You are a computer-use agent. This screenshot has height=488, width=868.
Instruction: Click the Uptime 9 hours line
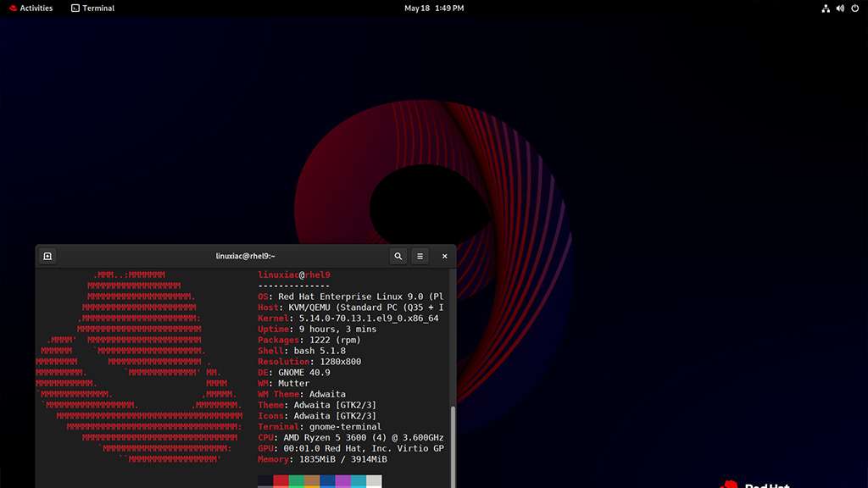(317, 330)
